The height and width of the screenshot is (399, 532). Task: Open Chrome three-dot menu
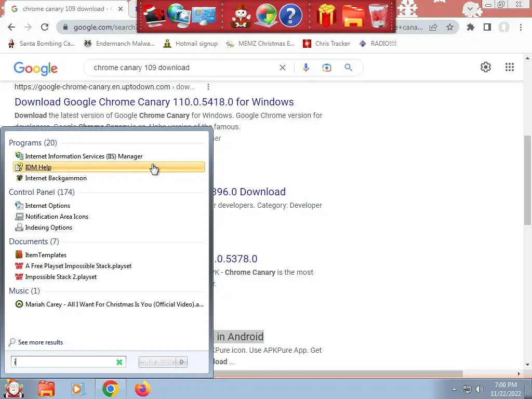tap(521, 27)
